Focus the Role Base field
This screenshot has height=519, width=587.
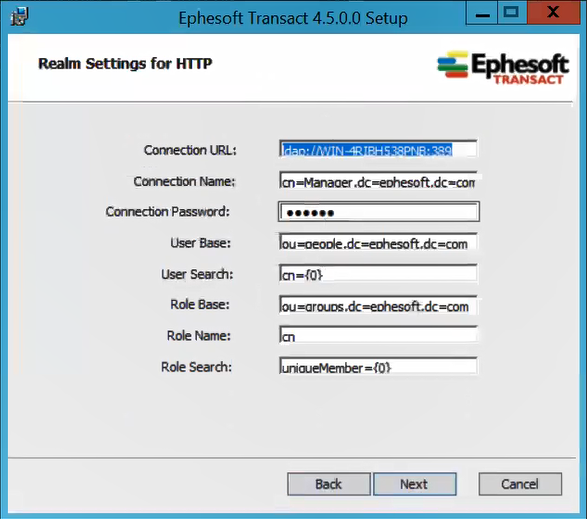[378, 305]
